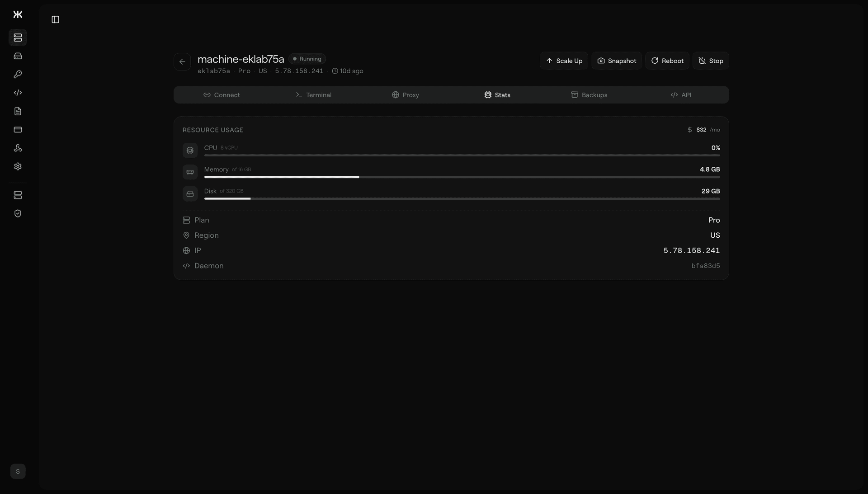Open the storage drive sidebar icon

coord(18,56)
